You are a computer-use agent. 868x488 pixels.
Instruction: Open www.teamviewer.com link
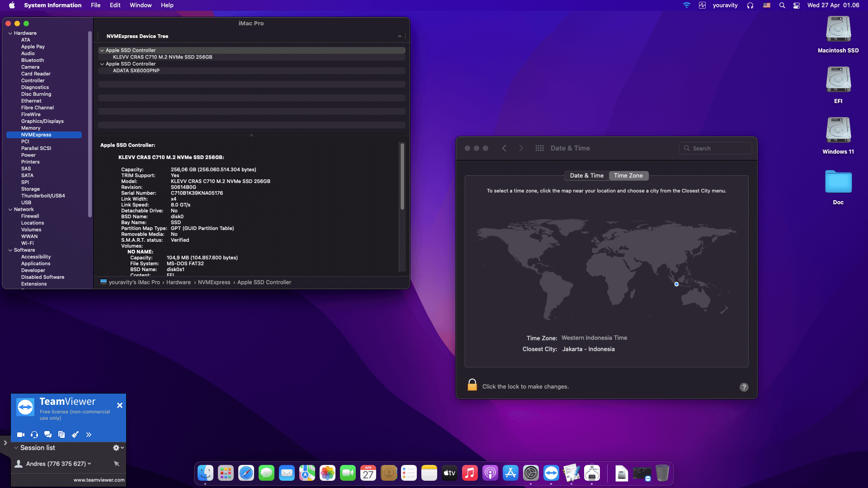click(99, 480)
